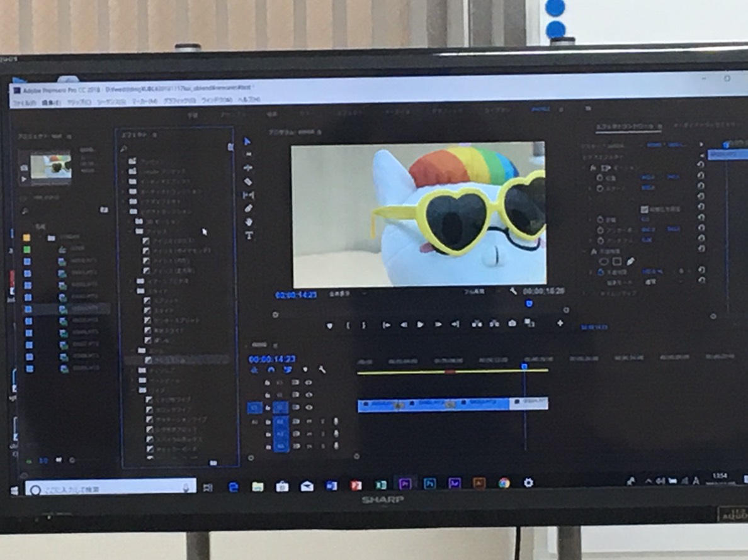Image resolution: width=748 pixels, height=560 pixels.
Task: Play the sequence in Program monitor
Action: click(420, 325)
